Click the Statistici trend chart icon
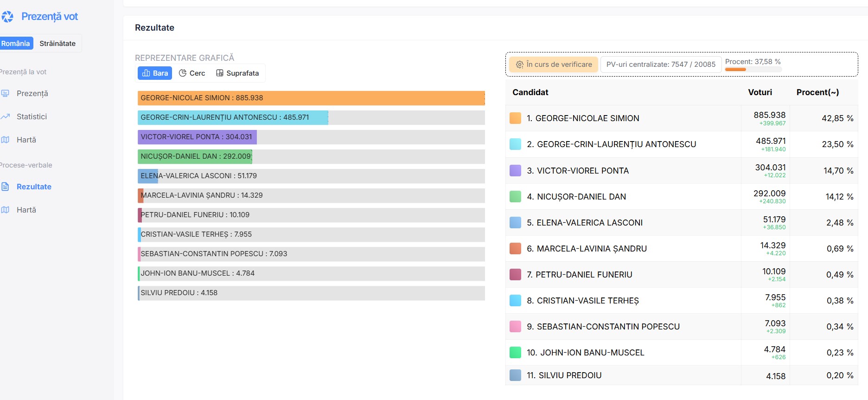 coord(6,116)
